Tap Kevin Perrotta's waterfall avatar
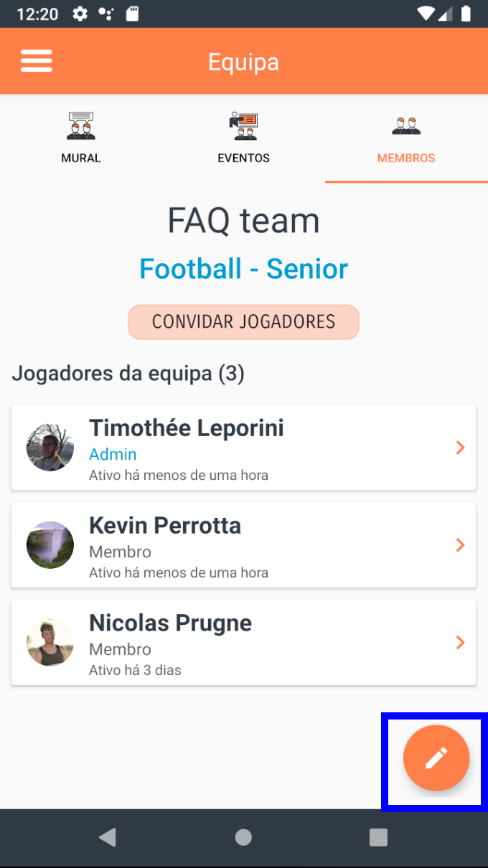The image size is (488, 868). pyautogui.click(x=50, y=545)
